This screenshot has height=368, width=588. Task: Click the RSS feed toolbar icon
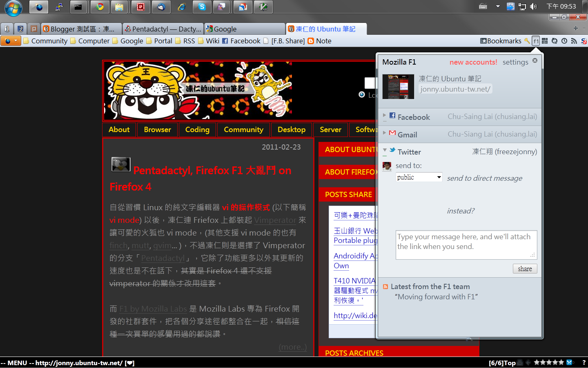(574, 41)
